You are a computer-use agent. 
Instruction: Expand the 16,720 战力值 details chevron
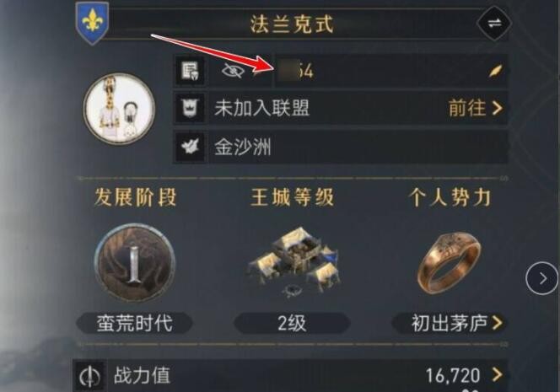(498, 375)
